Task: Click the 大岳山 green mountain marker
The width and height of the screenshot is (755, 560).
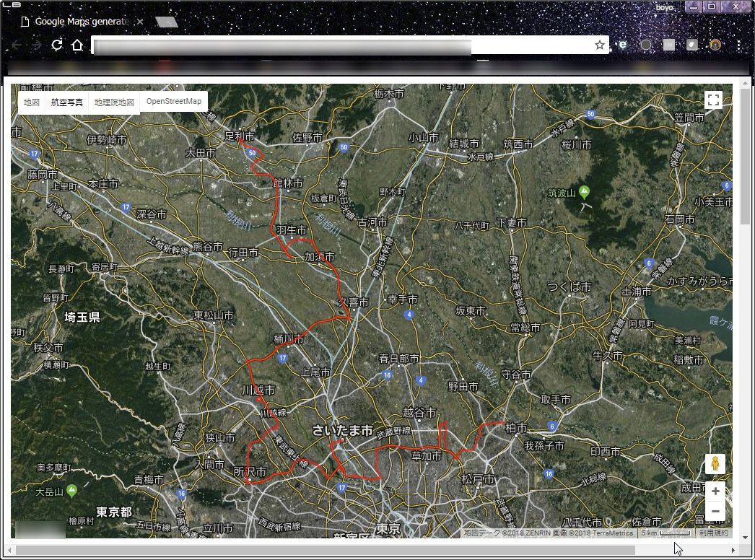Action: [x=71, y=491]
